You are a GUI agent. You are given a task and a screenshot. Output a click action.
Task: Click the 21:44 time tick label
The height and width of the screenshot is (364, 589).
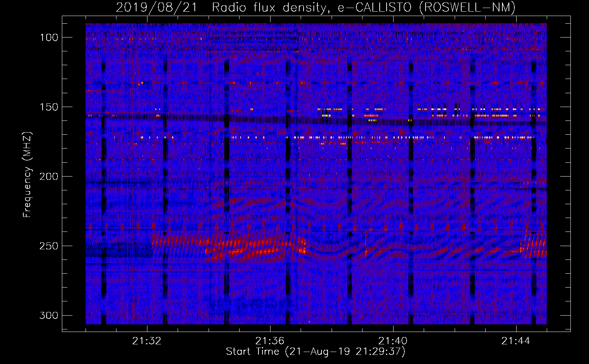(x=516, y=341)
